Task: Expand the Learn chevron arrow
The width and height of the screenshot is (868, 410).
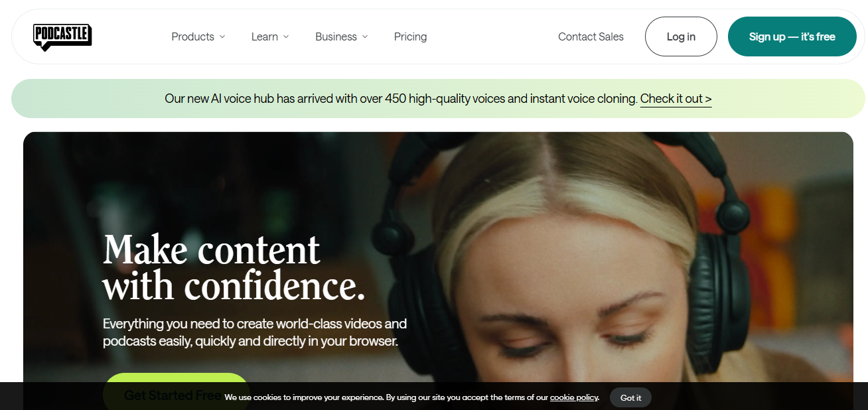Action: point(286,36)
